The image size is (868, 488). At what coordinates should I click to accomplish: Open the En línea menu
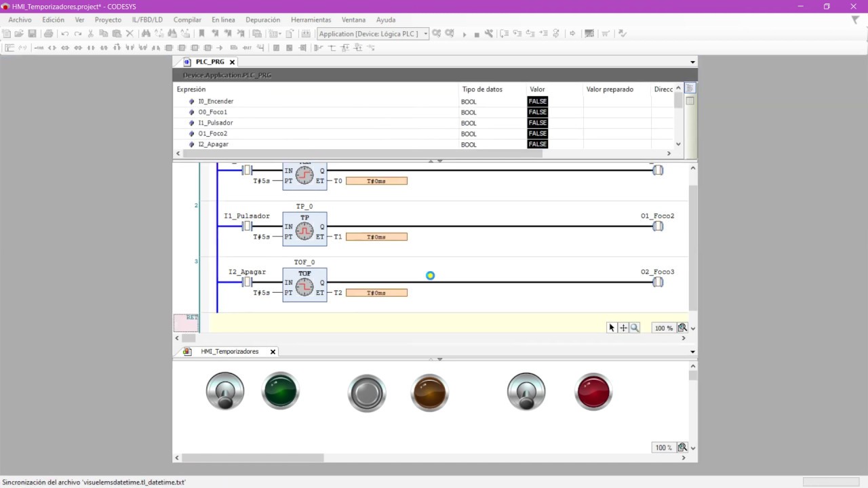pos(223,20)
